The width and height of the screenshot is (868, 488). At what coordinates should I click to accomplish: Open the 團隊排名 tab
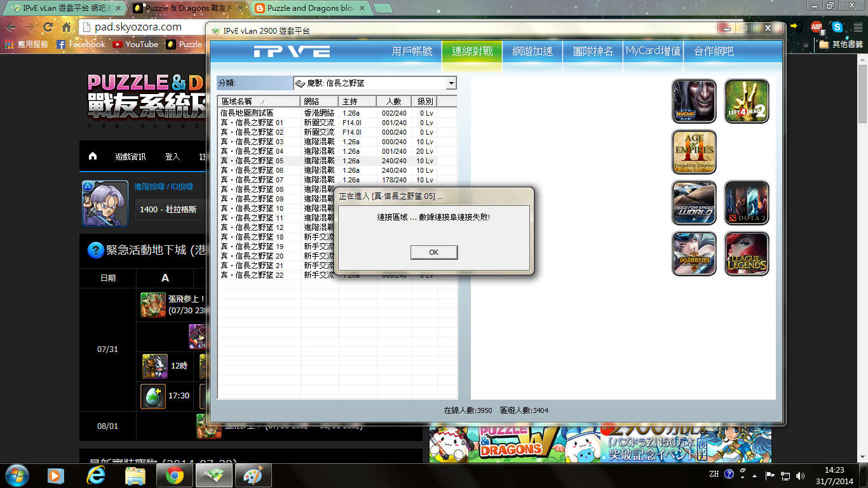(x=593, y=51)
